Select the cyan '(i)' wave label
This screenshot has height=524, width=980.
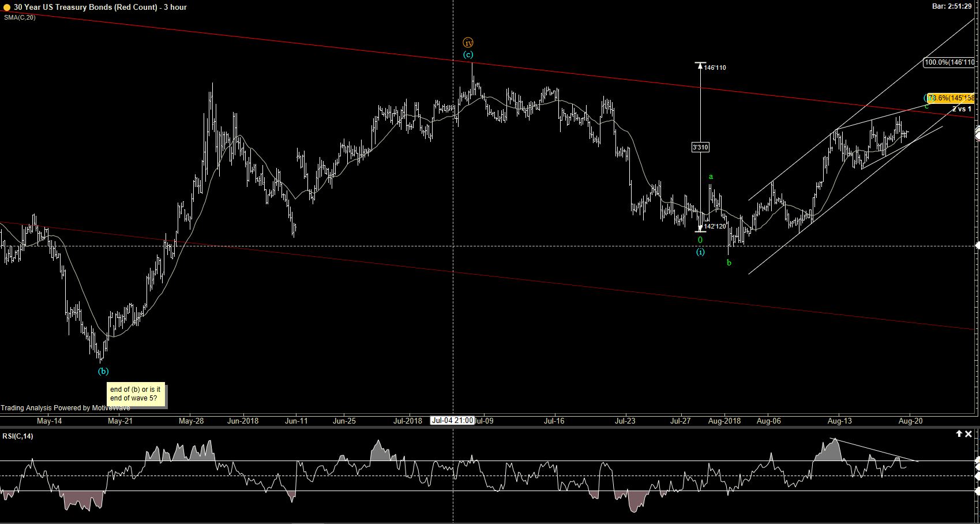700,252
